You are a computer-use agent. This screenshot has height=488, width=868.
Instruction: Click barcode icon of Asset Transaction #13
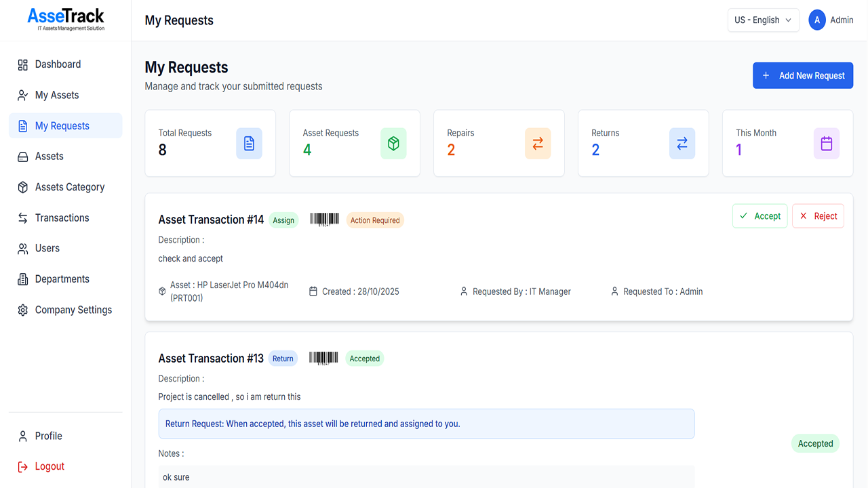click(x=323, y=359)
